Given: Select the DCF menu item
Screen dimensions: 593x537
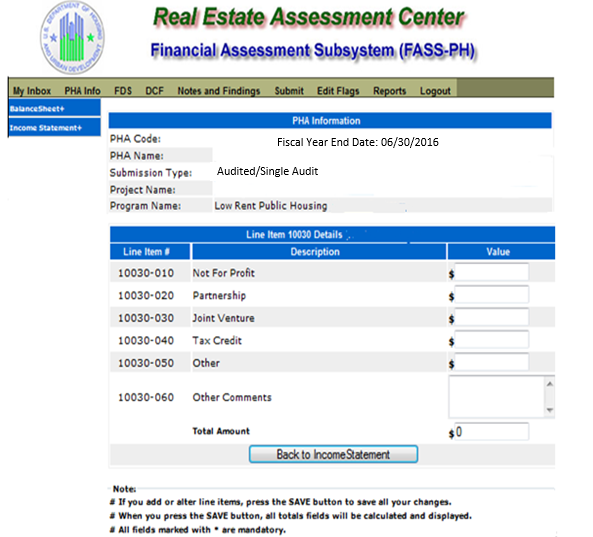Looking at the screenshot, I should (154, 91).
